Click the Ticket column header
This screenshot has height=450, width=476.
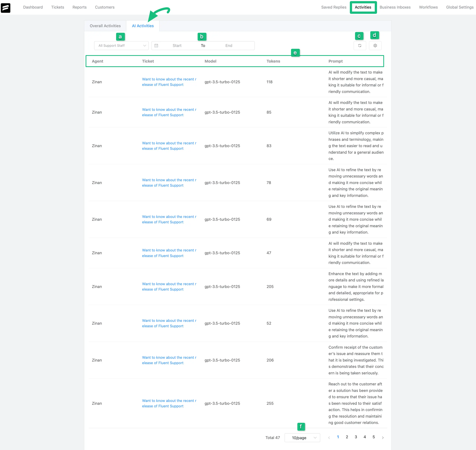(148, 61)
